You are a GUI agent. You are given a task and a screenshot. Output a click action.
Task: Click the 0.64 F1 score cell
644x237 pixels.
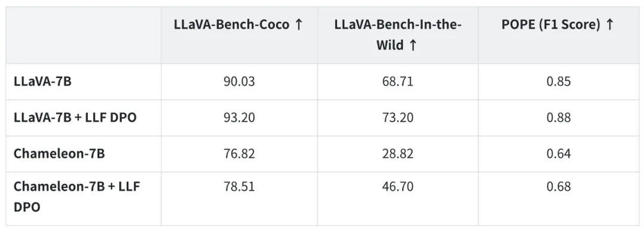tap(559, 154)
